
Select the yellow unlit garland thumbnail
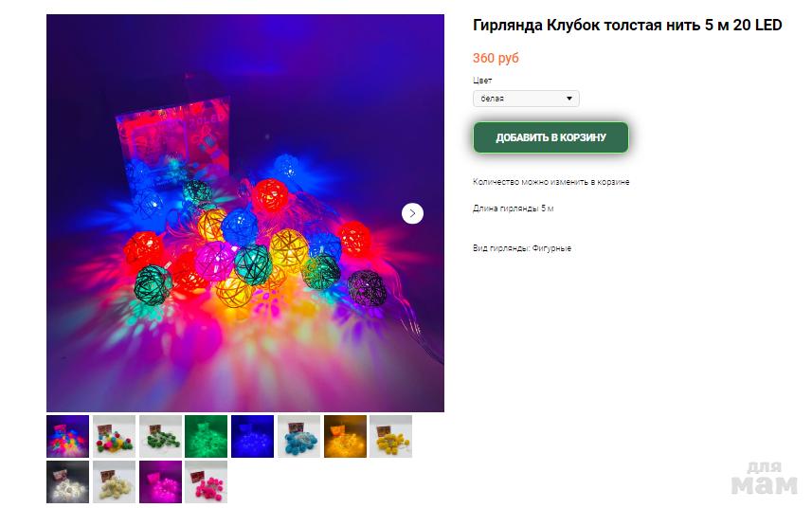click(391, 436)
